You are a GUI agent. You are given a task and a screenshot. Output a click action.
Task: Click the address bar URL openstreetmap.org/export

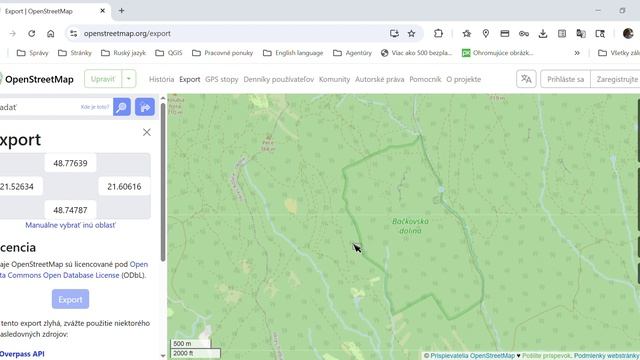pos(127,33)
